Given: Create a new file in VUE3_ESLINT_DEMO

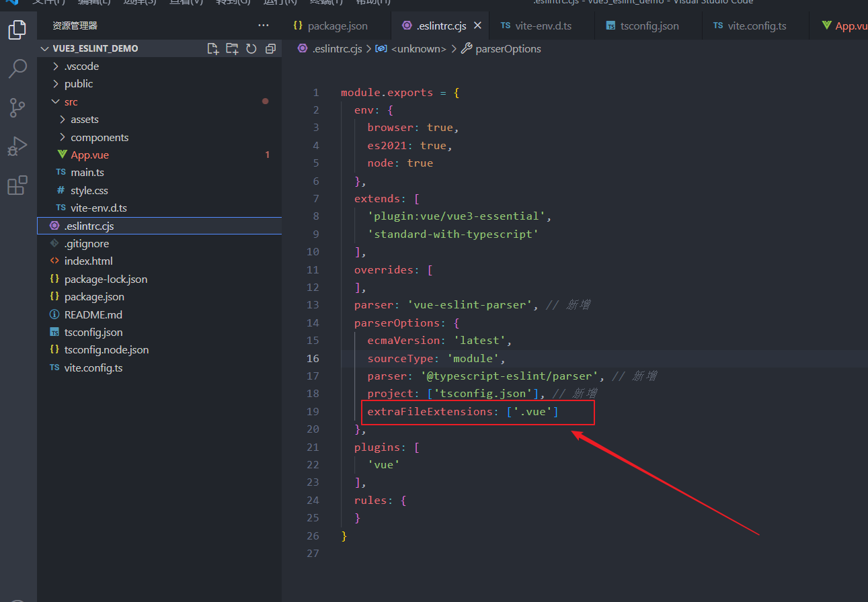Looking at the screenshot, I should pyautogui.click(x=213, y=48).
